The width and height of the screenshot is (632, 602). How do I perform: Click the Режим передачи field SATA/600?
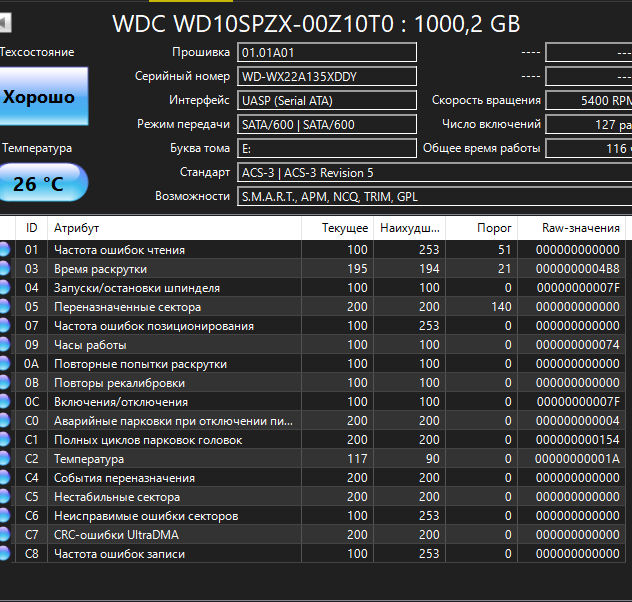[x=327, y=125]
